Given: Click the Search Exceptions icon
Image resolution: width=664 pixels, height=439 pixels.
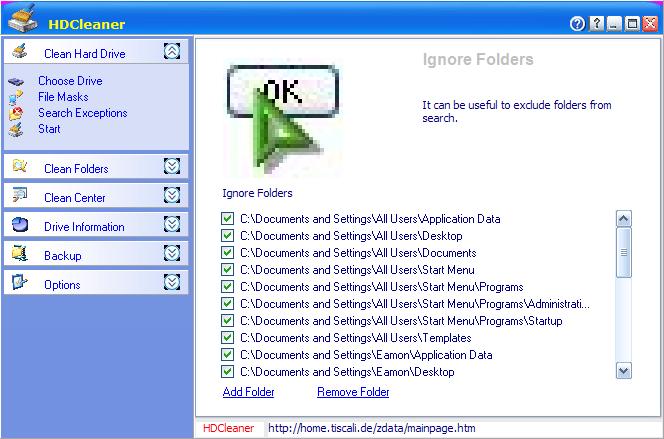Looking at the screenshot, I should click(16, 113).
